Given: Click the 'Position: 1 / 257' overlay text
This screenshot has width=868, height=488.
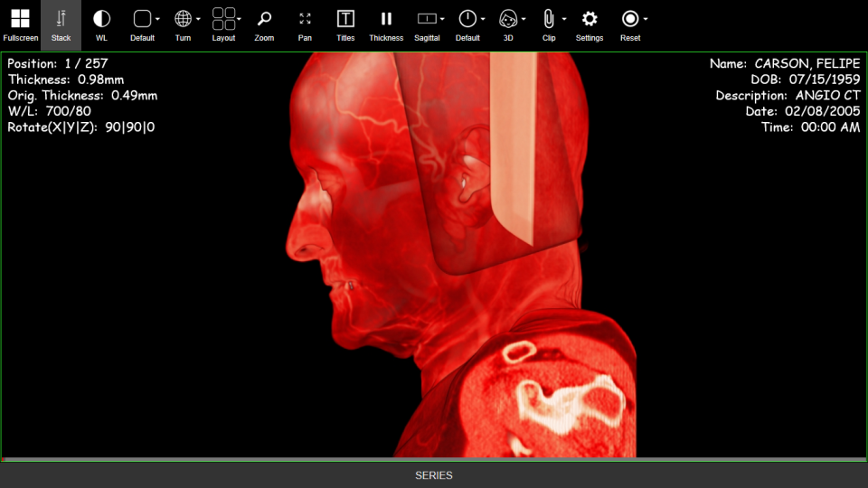Looking at the screenshot, I should (58, 63).
